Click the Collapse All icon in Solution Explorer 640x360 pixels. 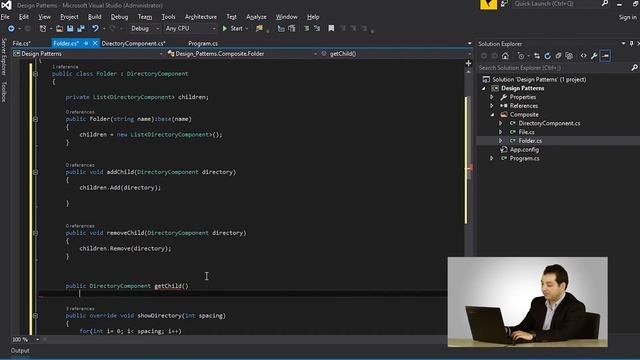tap(558, 56)
